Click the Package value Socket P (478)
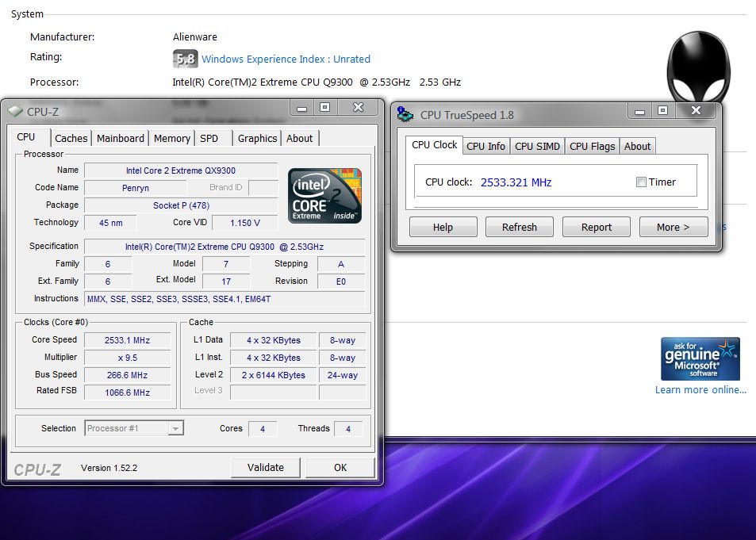The width and height of the screenshot is (756, 540). tap(181, 205)
